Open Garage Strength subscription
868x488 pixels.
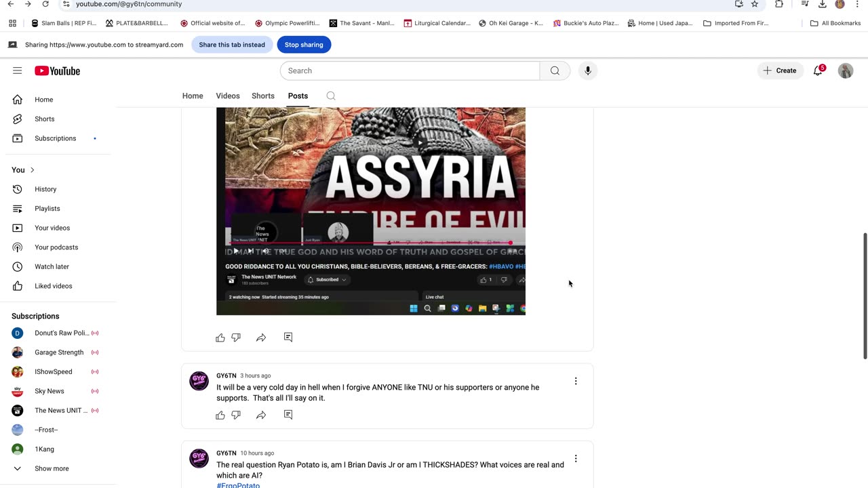pyautogui.click(x=58, y=352)
